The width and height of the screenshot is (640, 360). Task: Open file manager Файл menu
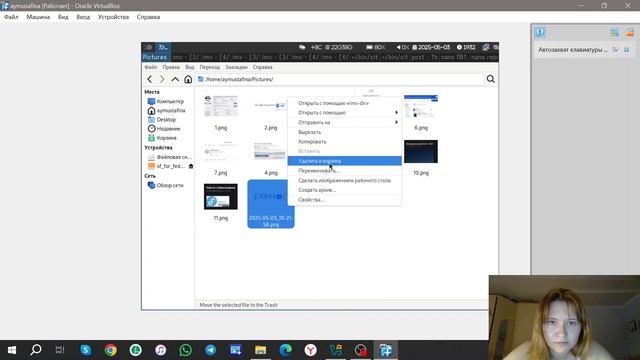tap(151, 67)
